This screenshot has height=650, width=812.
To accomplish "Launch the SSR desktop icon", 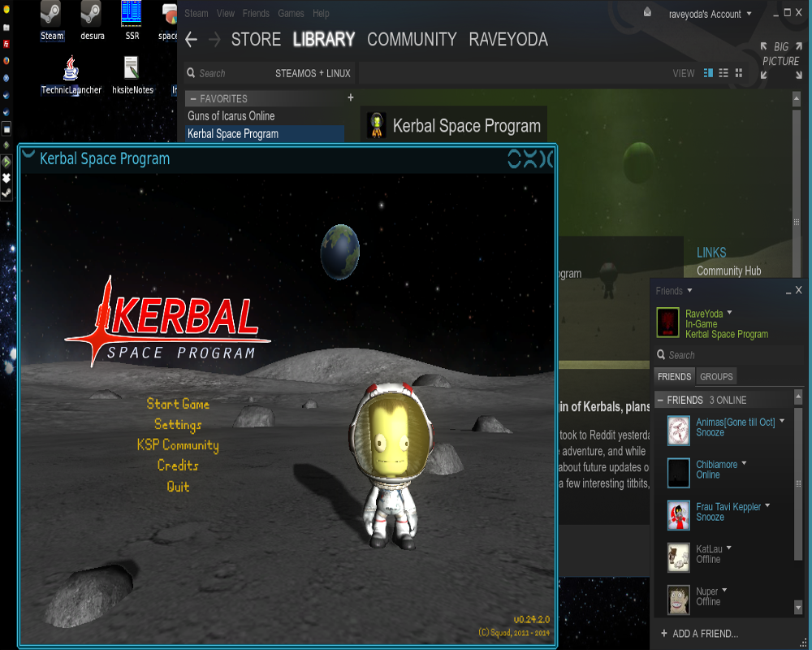I will tap(132, 14).
